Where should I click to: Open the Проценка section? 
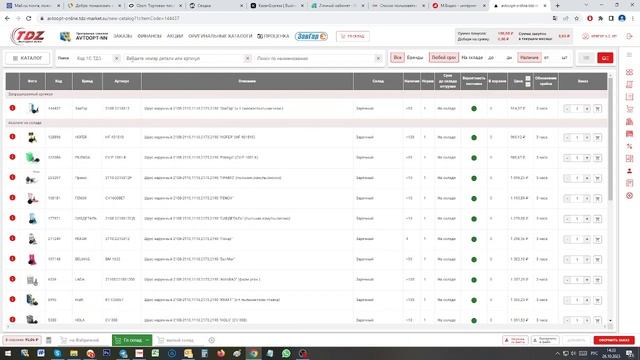pos(273,36)
